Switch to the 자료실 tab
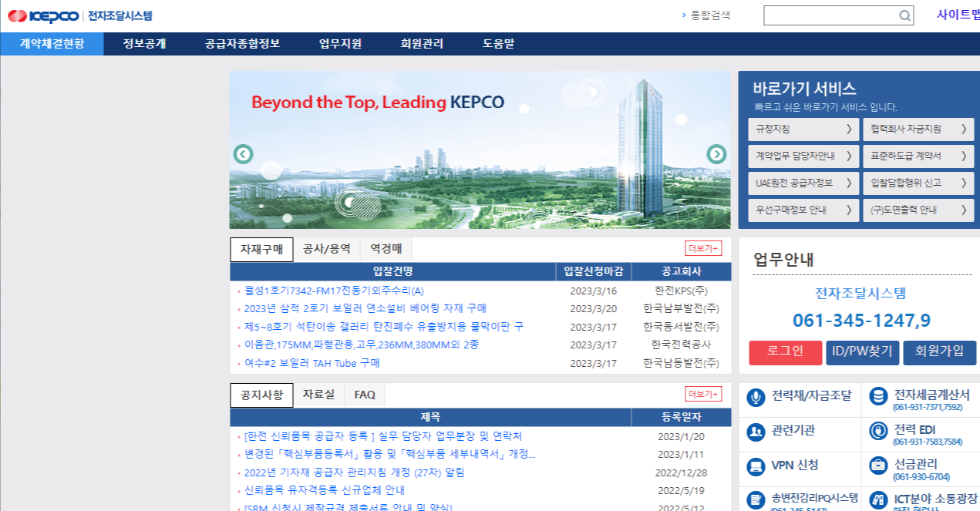 [318, 395]
